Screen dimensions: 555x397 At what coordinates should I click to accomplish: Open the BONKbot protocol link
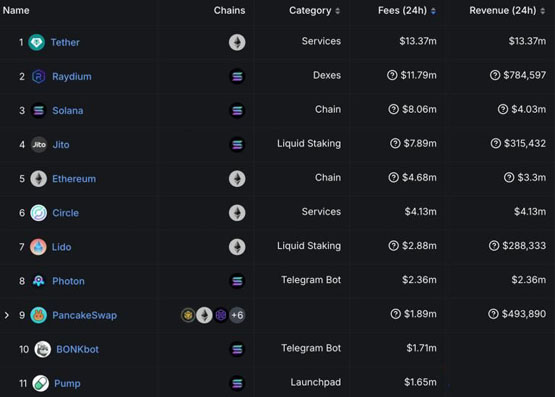[x=78, y=349]
